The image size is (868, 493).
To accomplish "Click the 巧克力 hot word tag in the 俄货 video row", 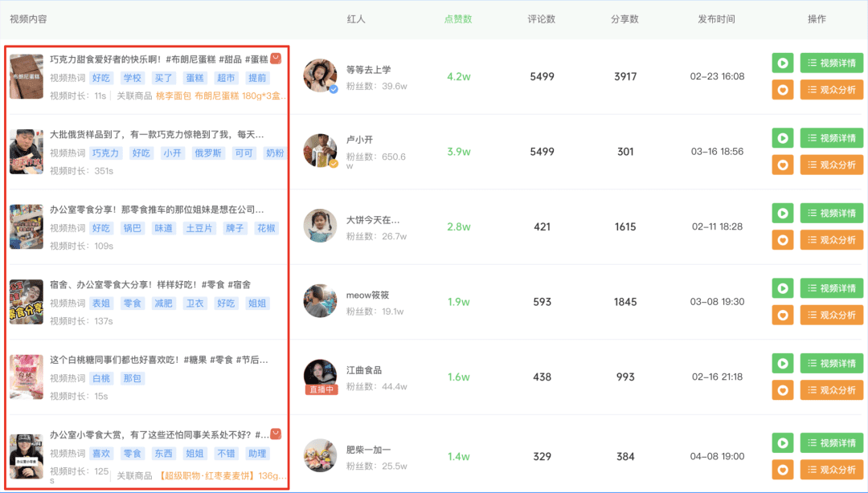I will [x=105, y=153].
